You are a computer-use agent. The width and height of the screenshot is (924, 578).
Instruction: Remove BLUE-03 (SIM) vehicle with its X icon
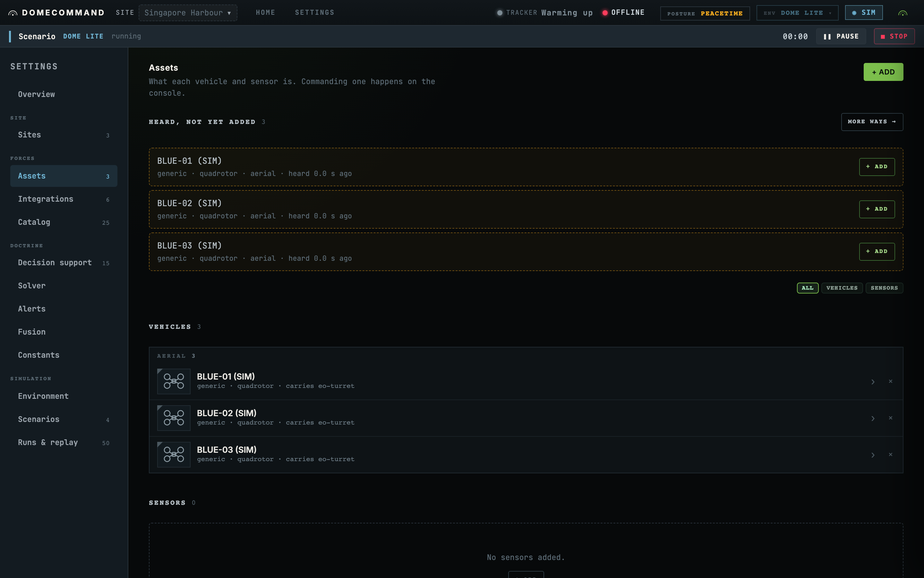(x=890, y=454)
